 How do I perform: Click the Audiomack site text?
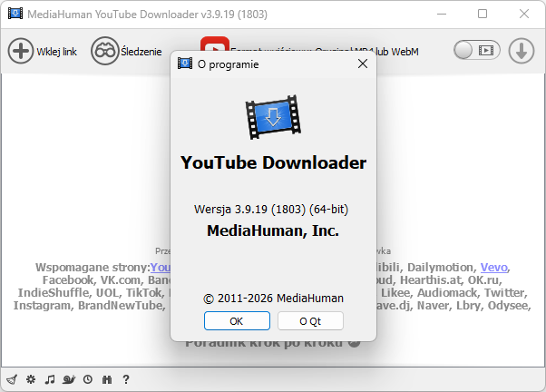448,293
